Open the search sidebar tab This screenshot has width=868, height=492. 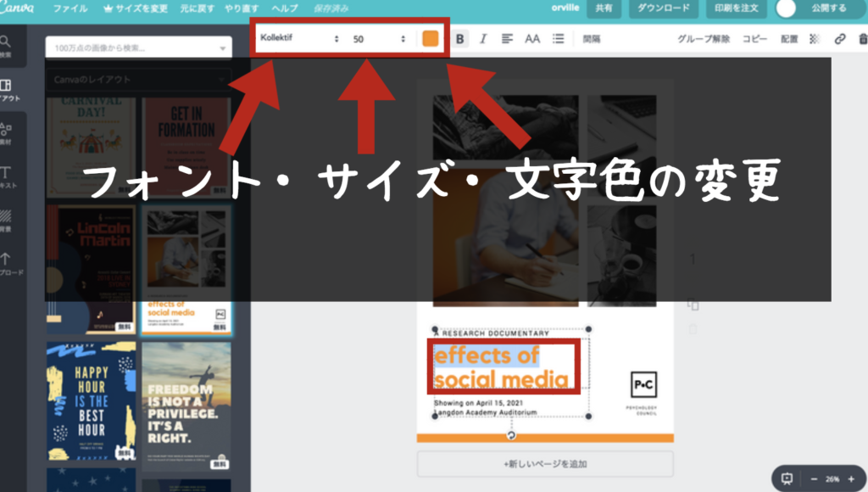pyautogui.click(x=7, y=47)
